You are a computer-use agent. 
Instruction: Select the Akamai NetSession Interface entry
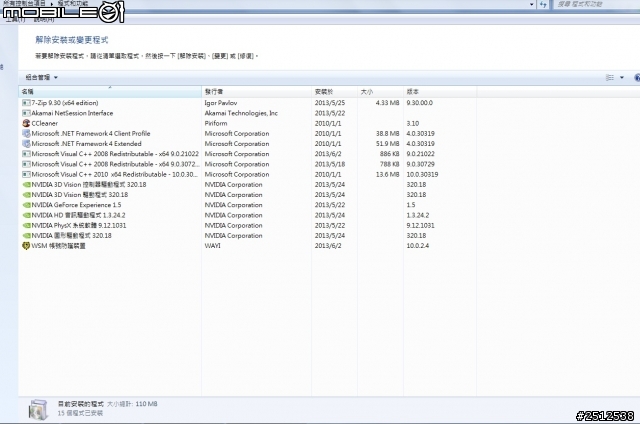coord(72,113)
